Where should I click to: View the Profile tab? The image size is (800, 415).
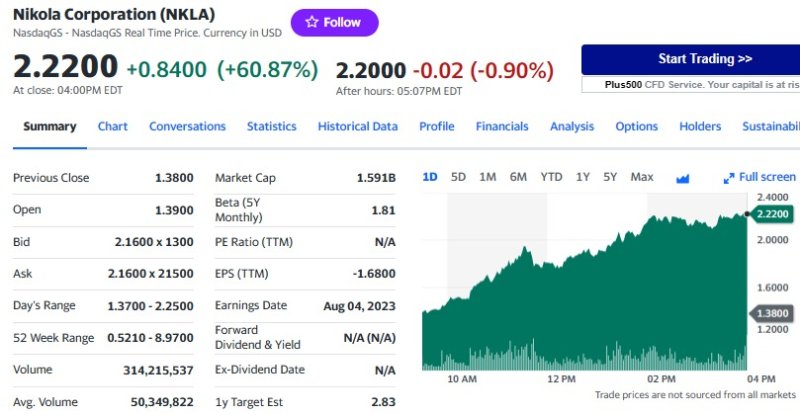point(436,127)
